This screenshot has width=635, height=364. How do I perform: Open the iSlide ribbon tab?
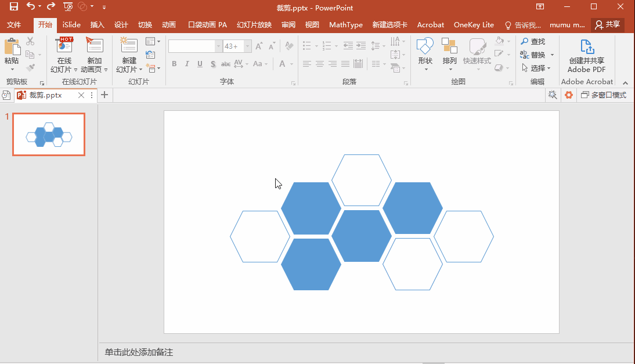tap(71, 25)
